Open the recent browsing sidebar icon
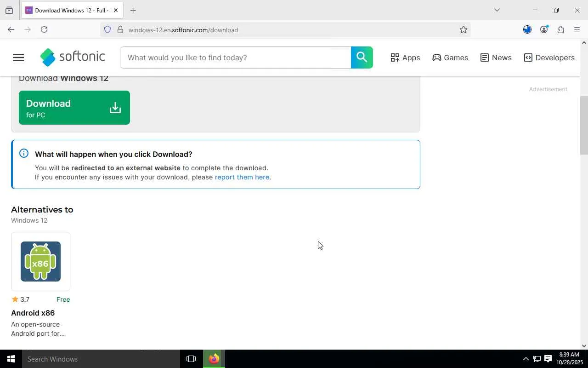This screenshot has width=588, height=368. coord(9,10)
